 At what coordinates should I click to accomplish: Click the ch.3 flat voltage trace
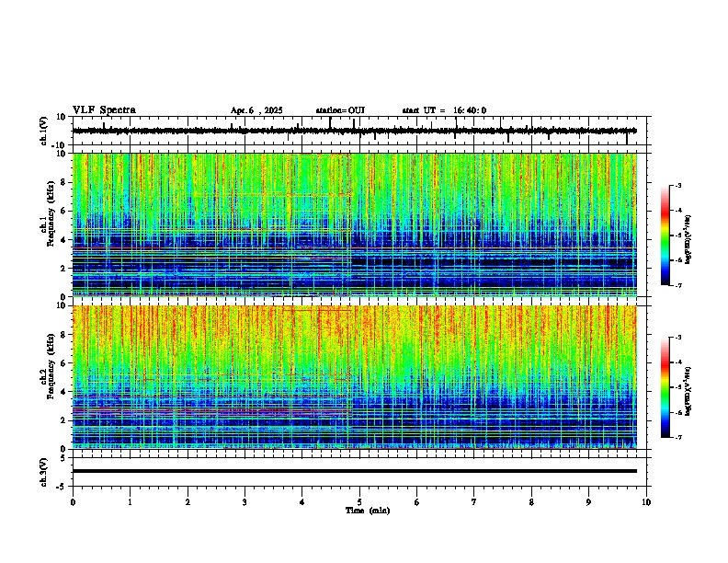tap(355, 471)
